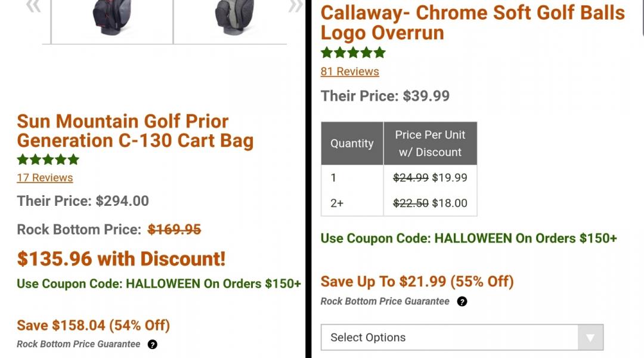
Task: Click star rating under C-130 Cart Bag
Action: tap(48, 159)
